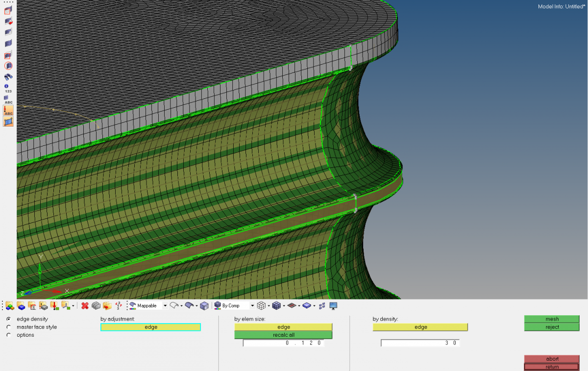This screenshot has width=588, height=371.
Task: Click the red 'return' button
Action: pos(552,367)
